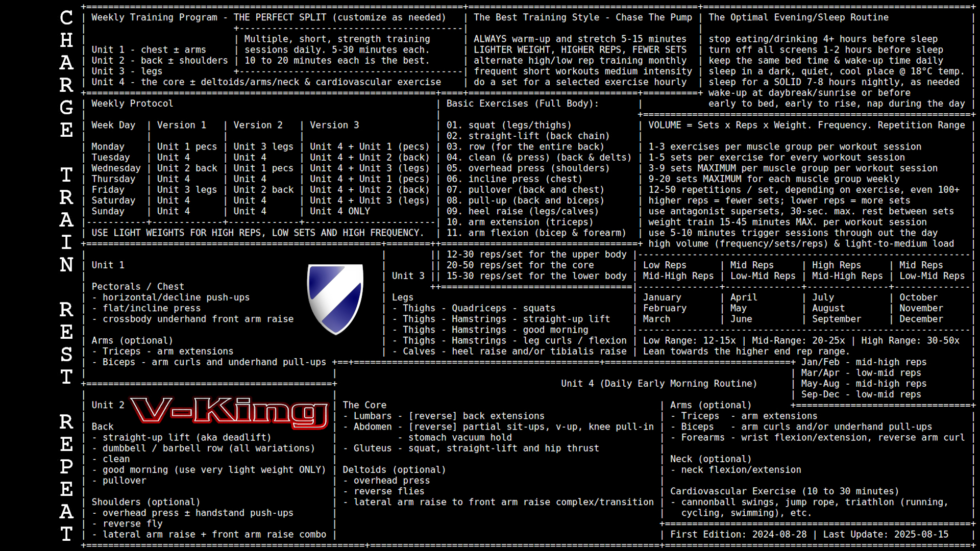Click exercise 08 pull-up entry
980x551 pixels.
pos(525,201)
